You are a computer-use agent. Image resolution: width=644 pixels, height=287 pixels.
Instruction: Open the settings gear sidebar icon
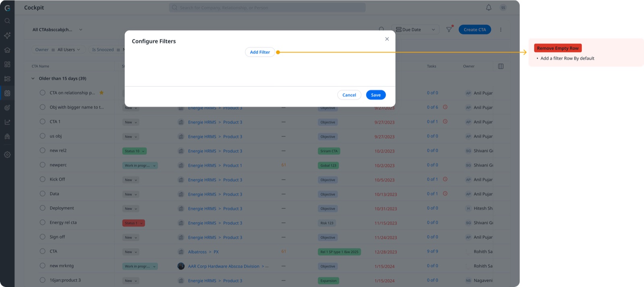pos(7,155)
